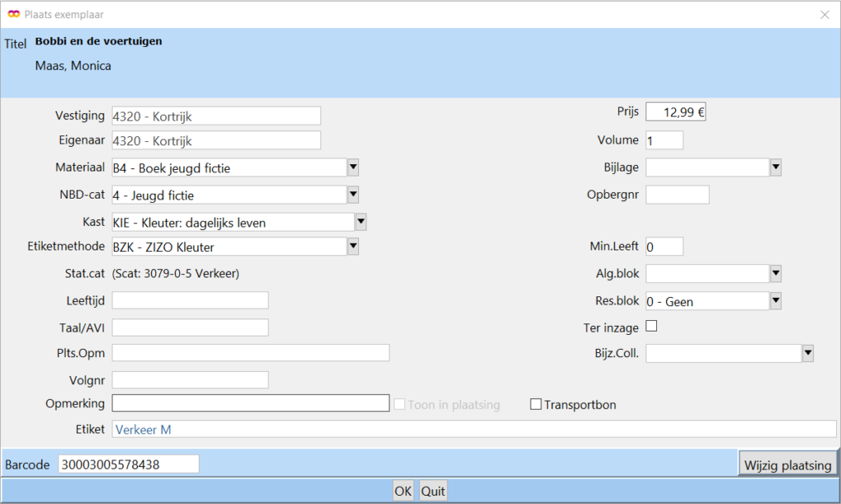Tick the Transportbon checkbox
Screen dimensions: 841x504
coord(536,404)
